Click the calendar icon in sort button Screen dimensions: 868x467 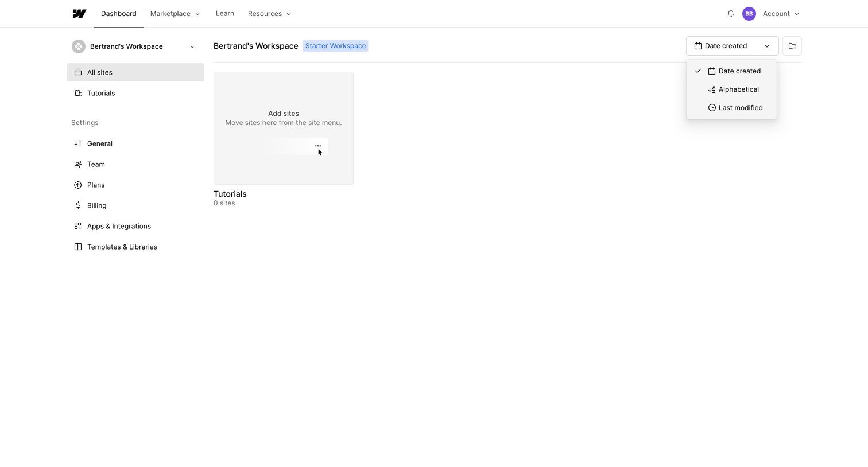tap(698, 46)
